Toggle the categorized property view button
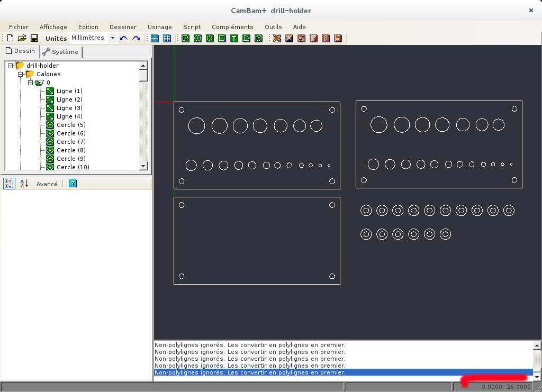This screenshot has width=542, height=392. [10, 184]
